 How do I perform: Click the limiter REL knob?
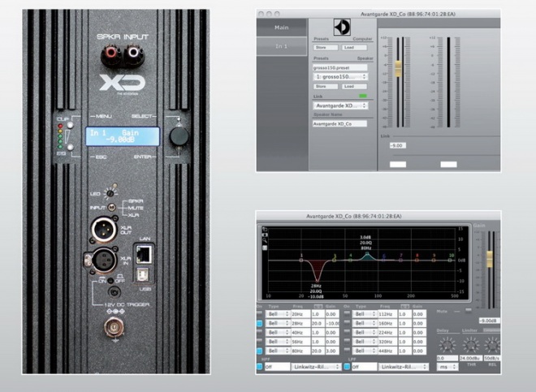pyautogui.click(x=493, y=345)
